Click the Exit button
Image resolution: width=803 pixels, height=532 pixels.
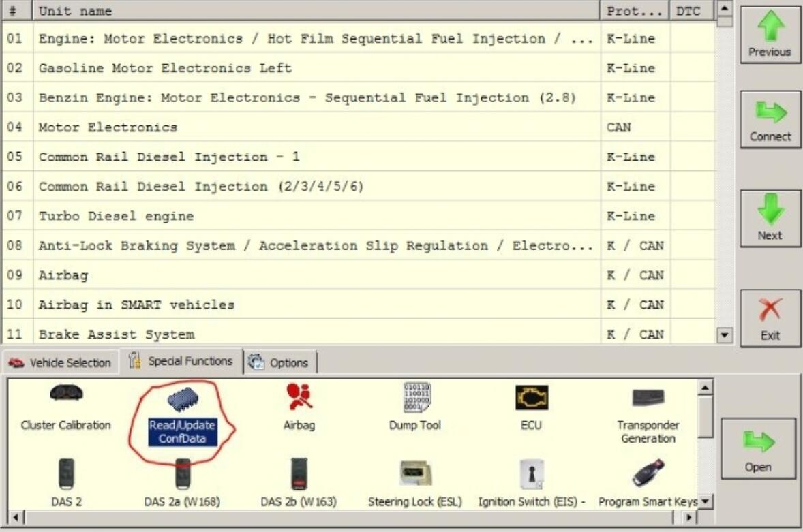[770, 319]
